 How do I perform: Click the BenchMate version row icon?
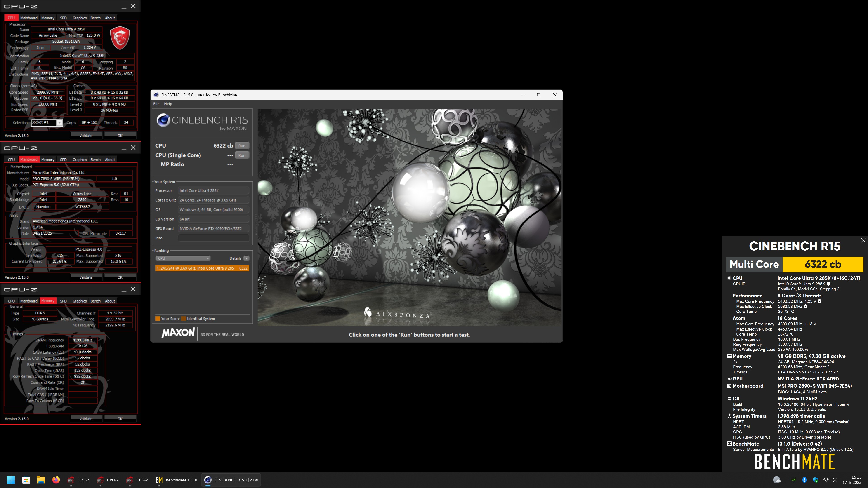[729, 443]
